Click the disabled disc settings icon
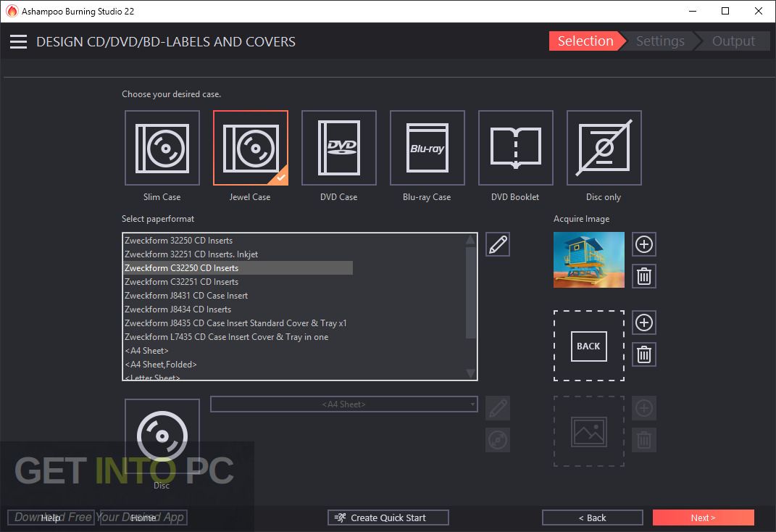This screenshot has width=776, height=532. pos(498,440)
